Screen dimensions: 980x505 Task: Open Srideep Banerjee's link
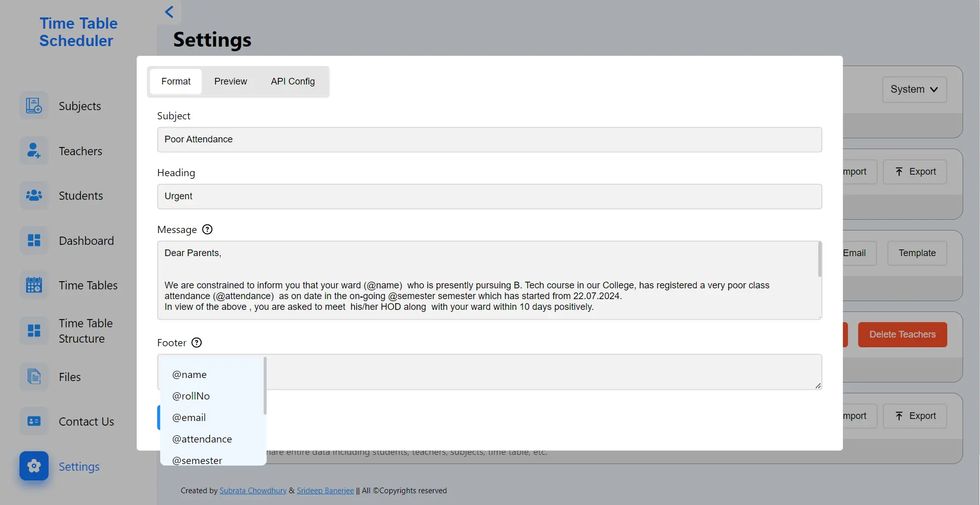point(325,491)
